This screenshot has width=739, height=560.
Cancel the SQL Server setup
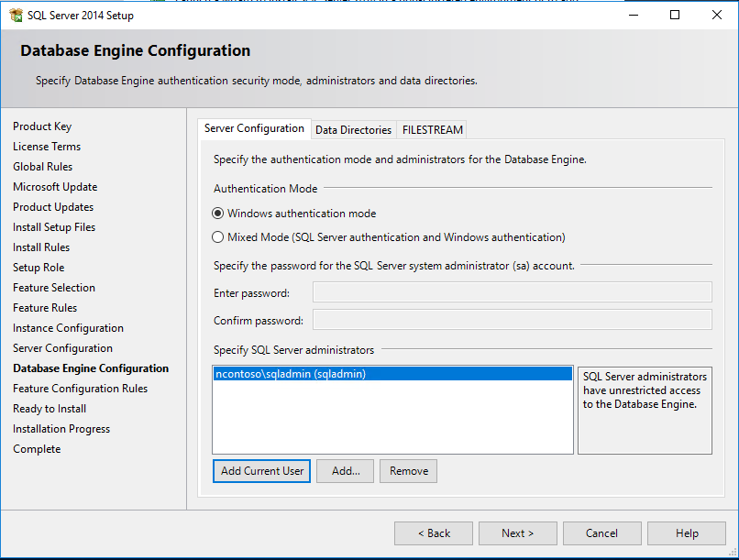(601, 533)
